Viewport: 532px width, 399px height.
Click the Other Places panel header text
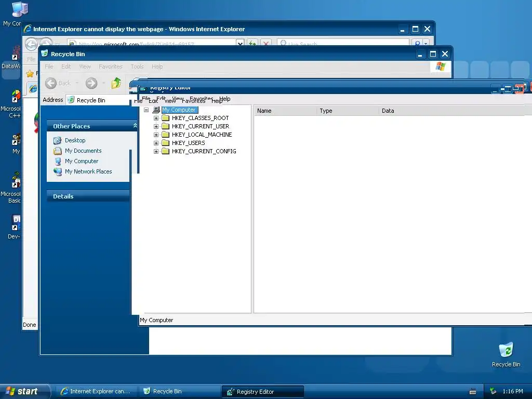pyautogui.click(x=71, y=126)
